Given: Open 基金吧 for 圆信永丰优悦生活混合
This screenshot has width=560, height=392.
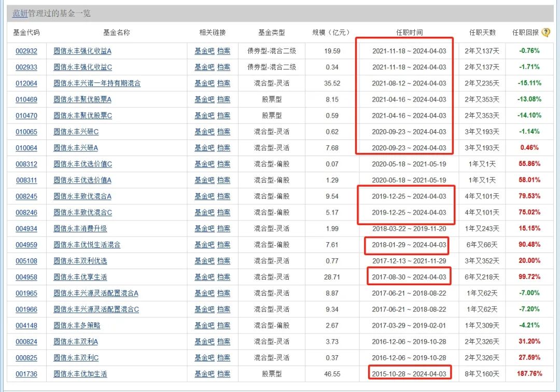Looking at the screenshot, I should [204, 245].
